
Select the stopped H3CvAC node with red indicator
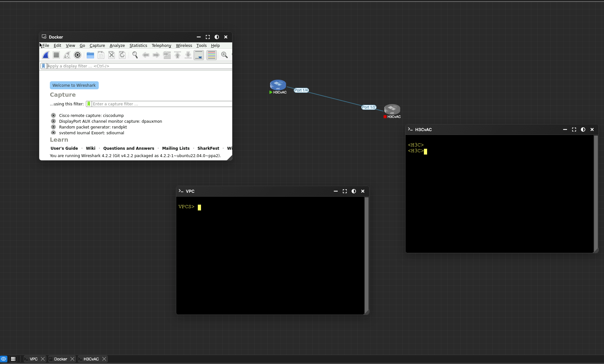click(x=392, y=110)
